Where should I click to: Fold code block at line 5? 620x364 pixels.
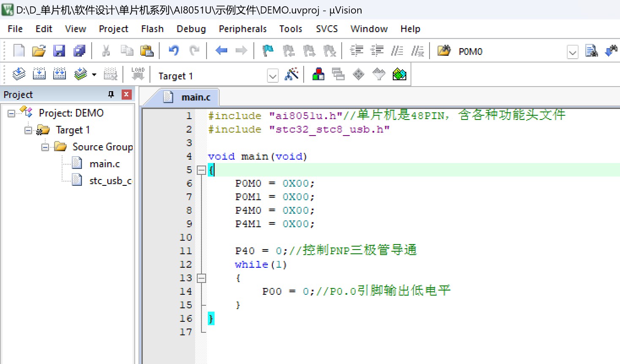[x=201, y=170]
